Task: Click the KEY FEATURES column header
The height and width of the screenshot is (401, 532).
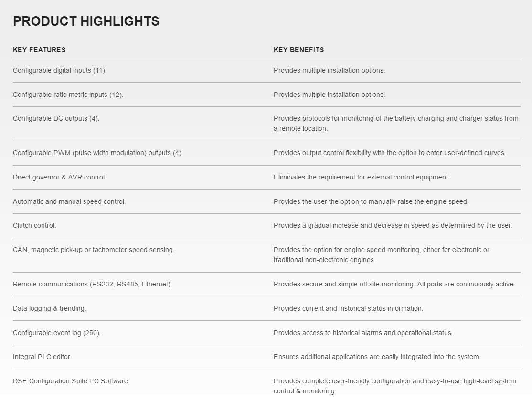Action: point(39,50)
